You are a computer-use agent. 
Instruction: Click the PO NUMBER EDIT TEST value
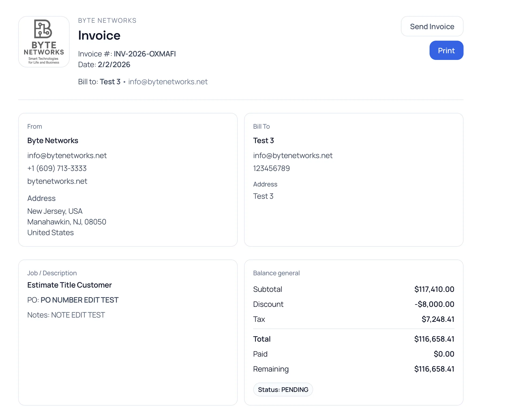click(79, 300)
